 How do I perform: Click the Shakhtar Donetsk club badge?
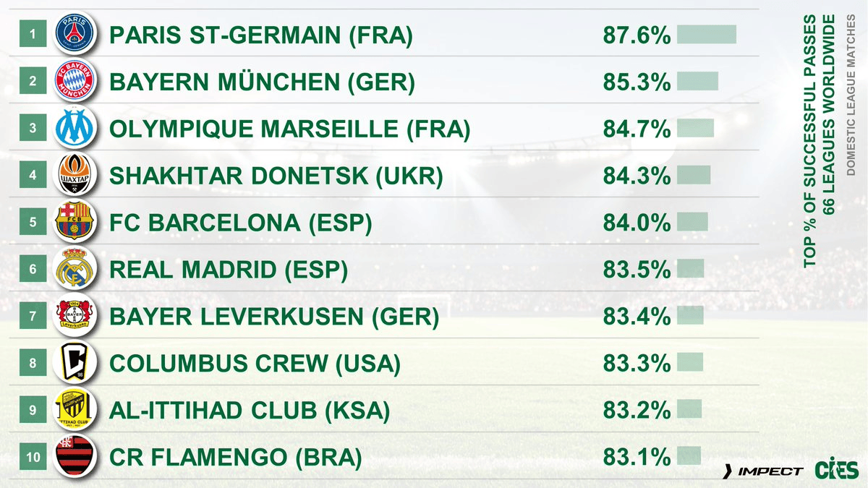[75, 176]
